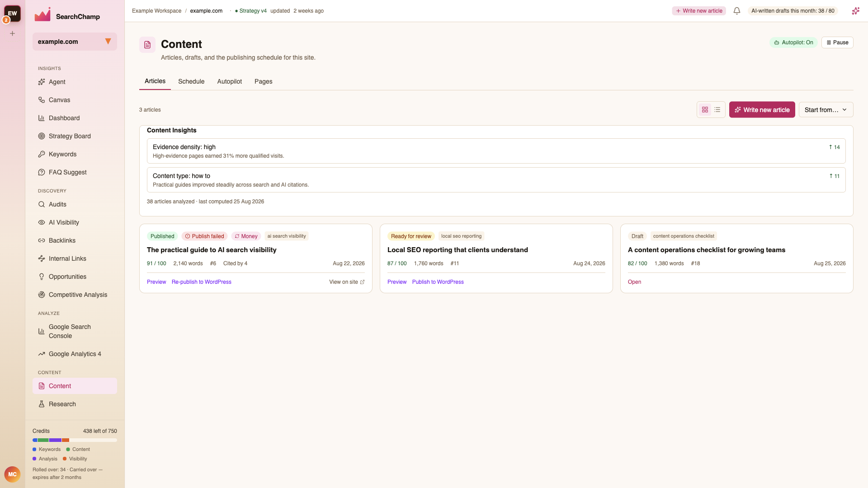868x488 pixels.
Task: Open Canvas in the sidebar
Action: pyautogui.click(x=75, y=100)
